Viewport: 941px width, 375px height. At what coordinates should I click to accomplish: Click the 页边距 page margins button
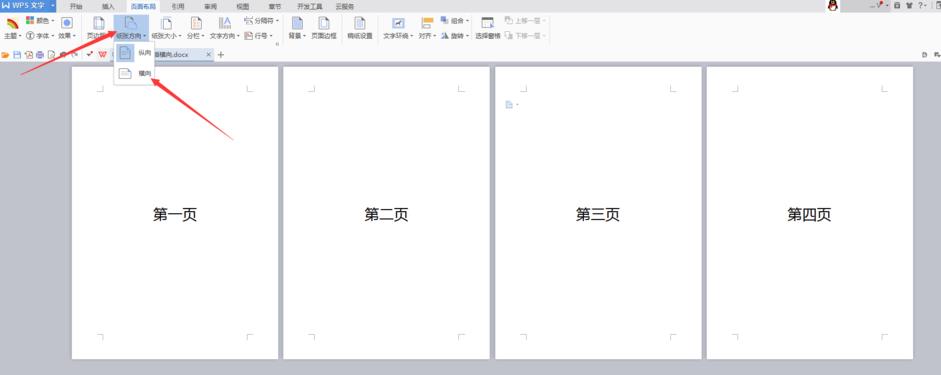(99, 28)
